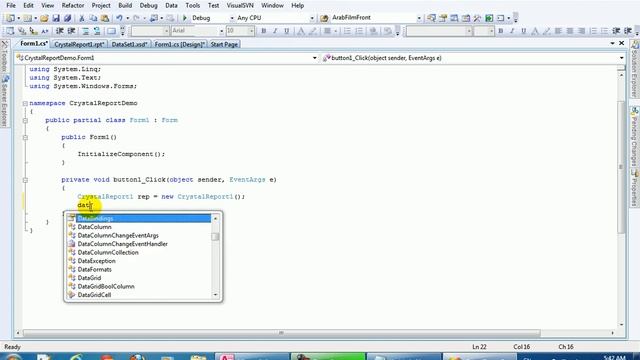Open the Server Explorer side panel tab

4,102
